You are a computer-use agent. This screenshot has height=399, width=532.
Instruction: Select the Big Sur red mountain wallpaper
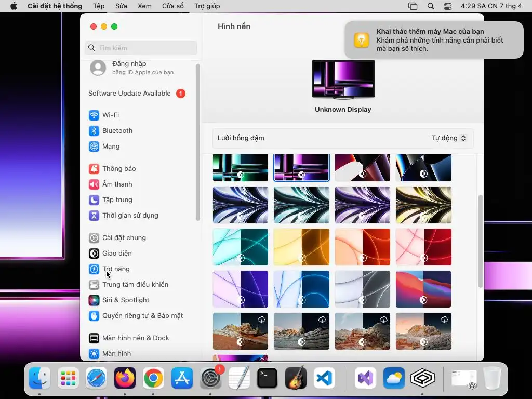[x=423, y=289]
